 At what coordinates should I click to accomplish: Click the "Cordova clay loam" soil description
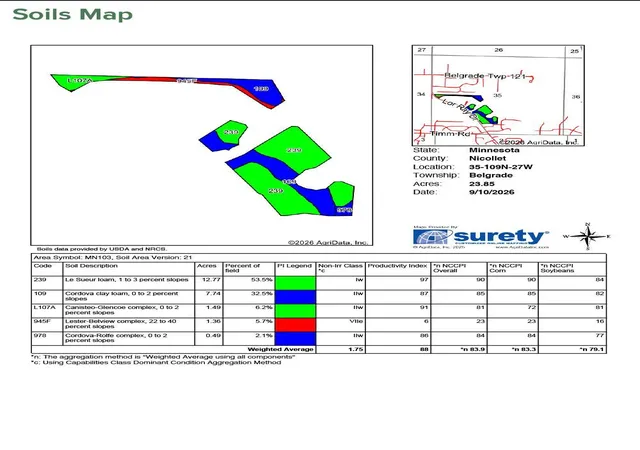pos(122,296)
